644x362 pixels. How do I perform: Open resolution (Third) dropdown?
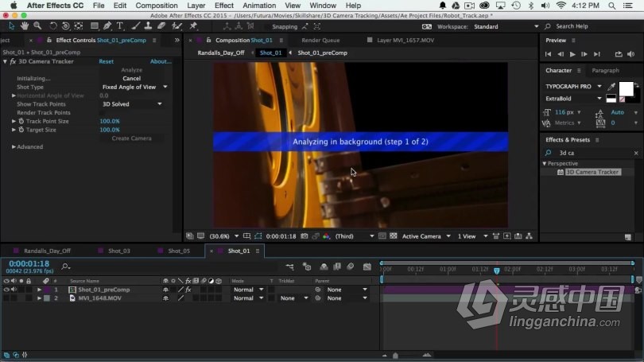(x=355, y=236)
